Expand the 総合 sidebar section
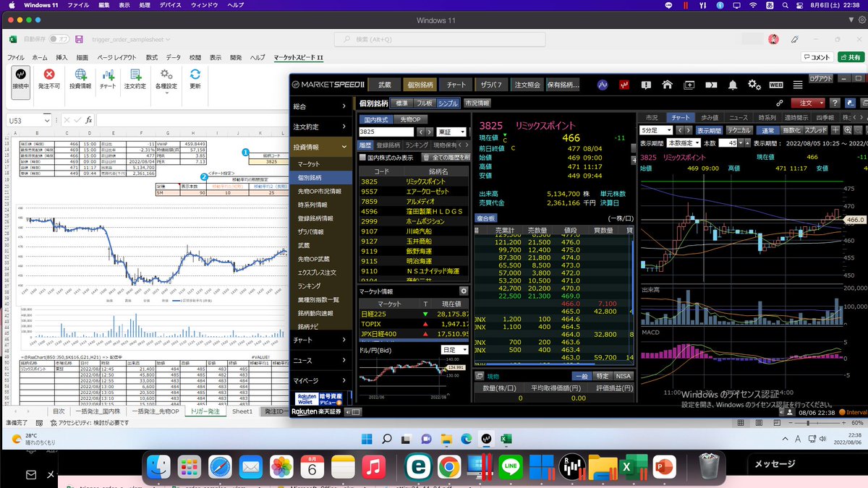This screenshot has width=868, height=488. click(x=321, y=106)
